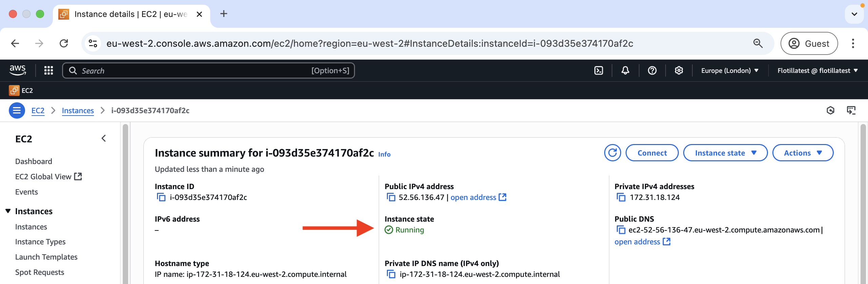This screenshot has width=868, height=284.
Task: Collapse the Instances sidebar section
Action: tap(8, 211)
